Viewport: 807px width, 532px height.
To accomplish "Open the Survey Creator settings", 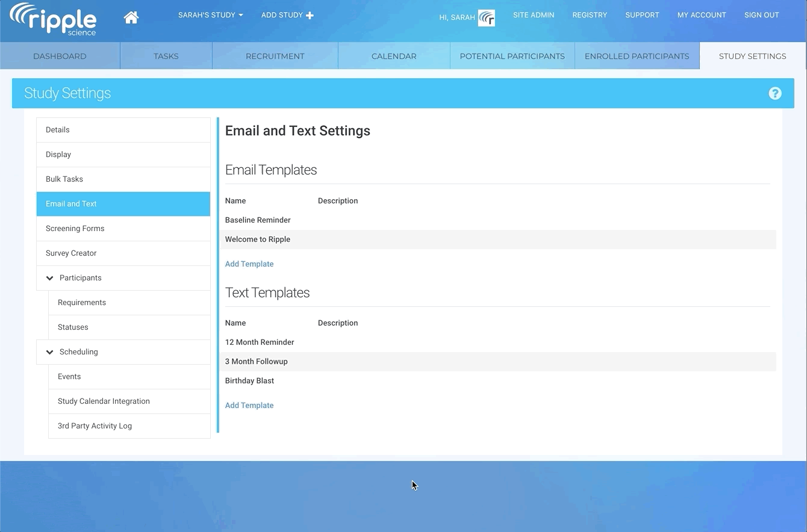I will pos(71,253).
